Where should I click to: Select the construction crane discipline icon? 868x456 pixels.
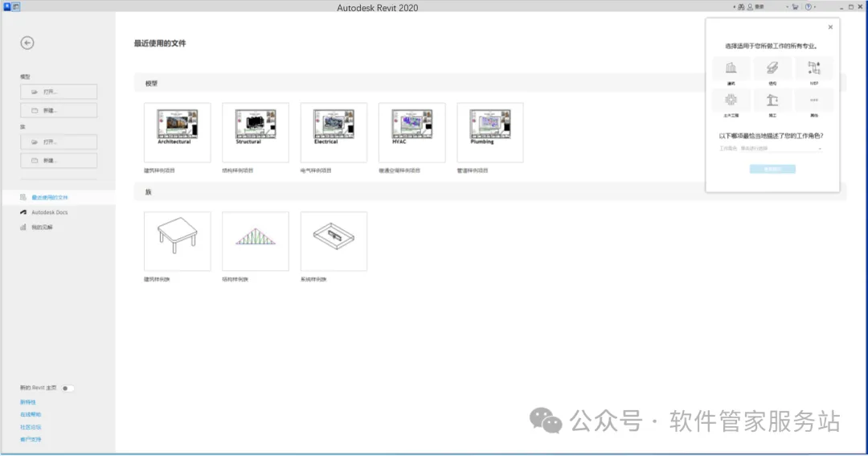pos(772,101)
